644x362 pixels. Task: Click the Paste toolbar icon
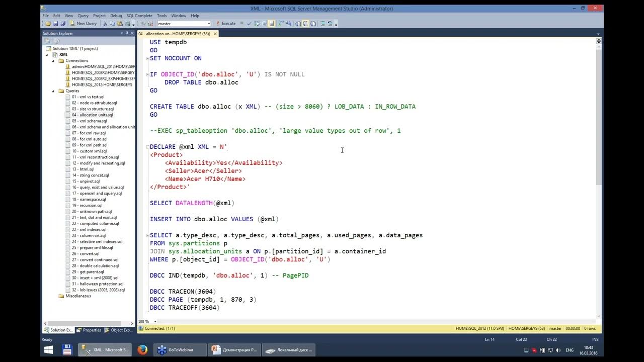120,24
